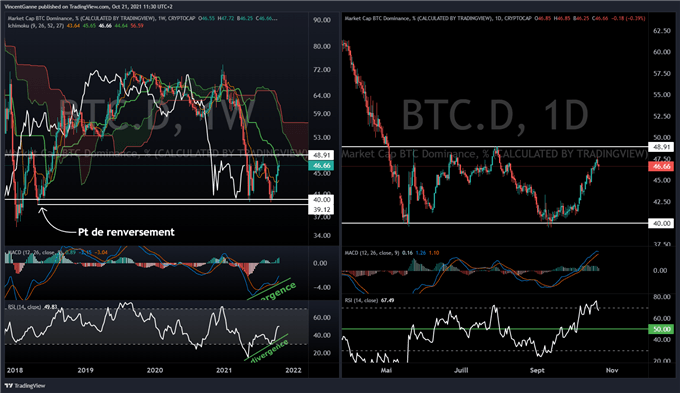The height and width of the screenshot is (393, 680).
Task: Click the 60.00 value on weekly RSI axis
Action: 322,318
